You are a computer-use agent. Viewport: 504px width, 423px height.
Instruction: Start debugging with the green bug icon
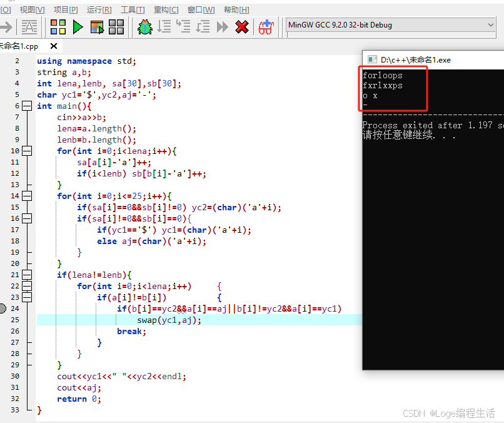click(x=145, y=27)
